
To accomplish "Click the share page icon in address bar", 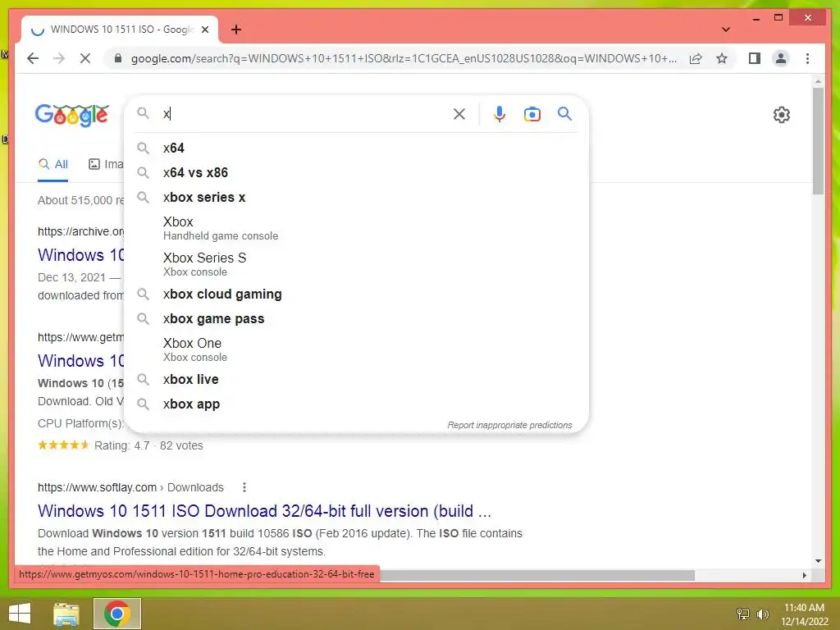I will pos(696,58).
